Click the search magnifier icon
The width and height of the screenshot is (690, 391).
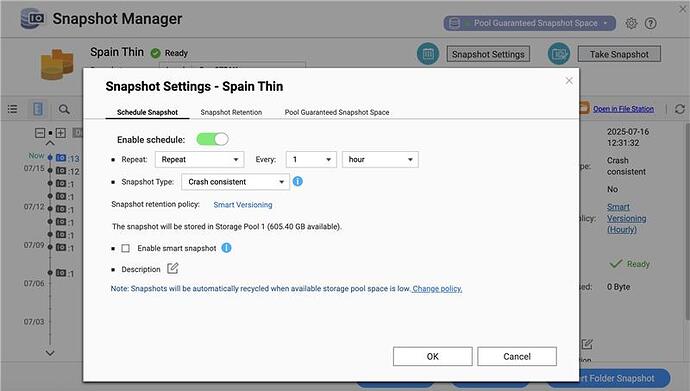pos(64,109)
